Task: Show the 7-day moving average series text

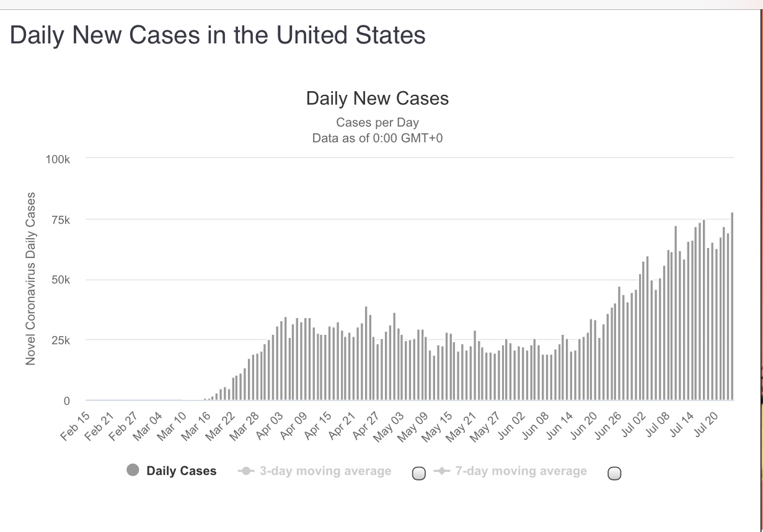Action: tap(521, 471)
